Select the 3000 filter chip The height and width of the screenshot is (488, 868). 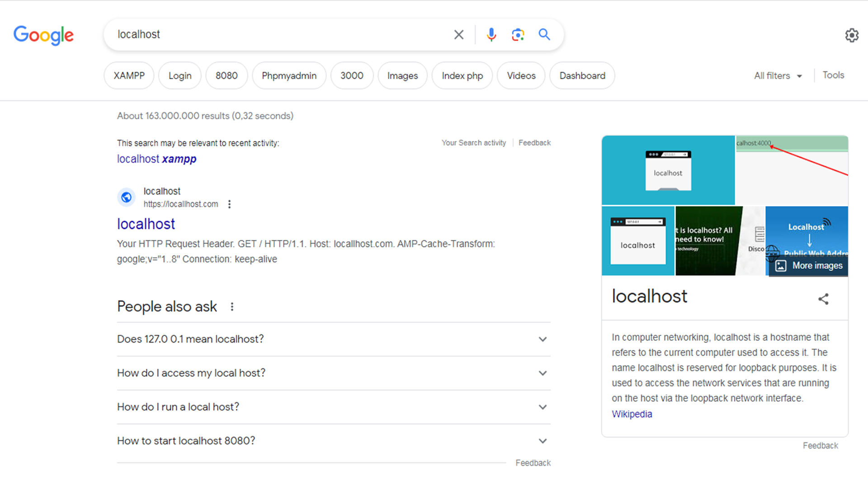coord(352,75)
